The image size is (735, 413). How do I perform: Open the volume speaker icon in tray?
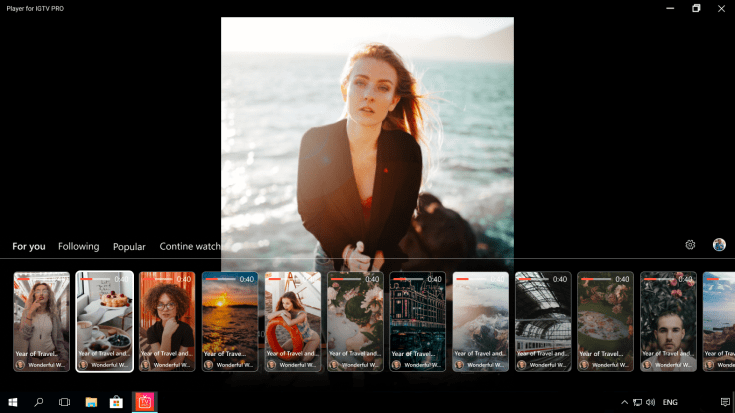[651, 402]
